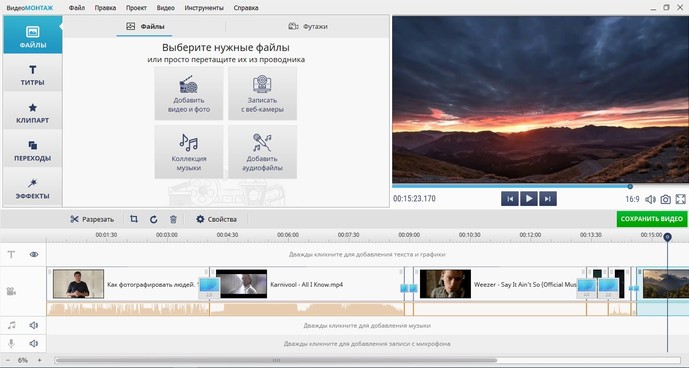Mute the microphone track speaker
Screen dimensions: 689x368
(x=34, y=343)
